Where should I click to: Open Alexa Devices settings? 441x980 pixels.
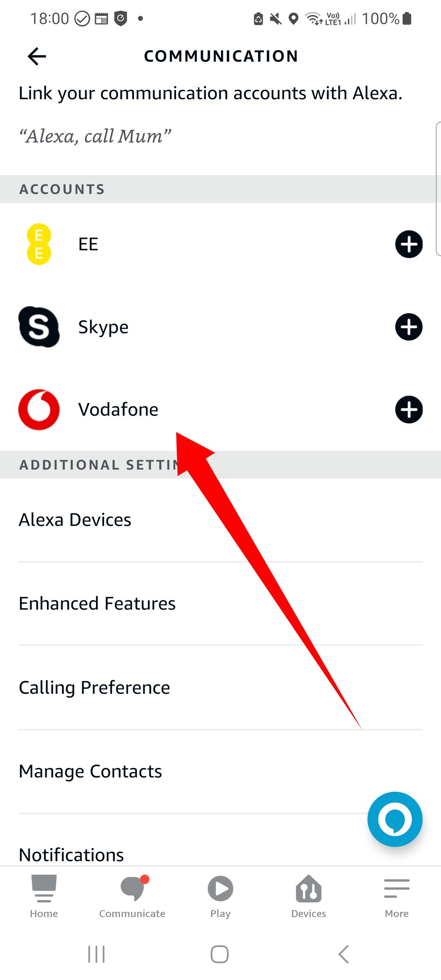coord(220,520)
